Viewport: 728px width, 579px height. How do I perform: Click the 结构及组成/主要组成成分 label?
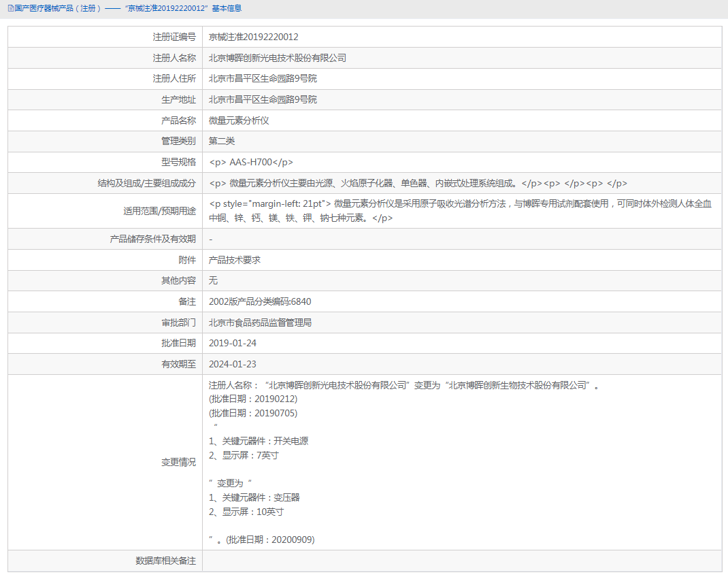click(x=147, y=184)
